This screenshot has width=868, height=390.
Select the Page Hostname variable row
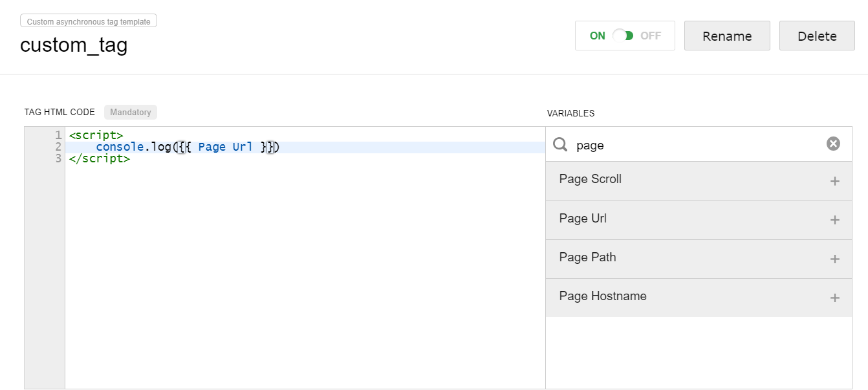pyautogui.click(x=699, y=298)
